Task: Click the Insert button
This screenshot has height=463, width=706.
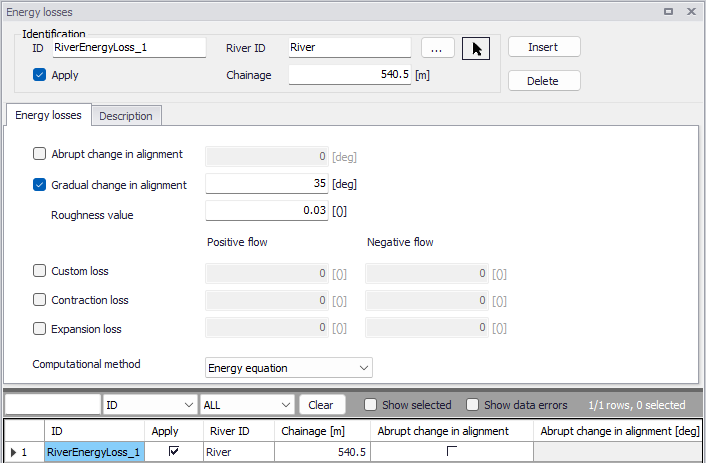Action: (x=544, y=47)
